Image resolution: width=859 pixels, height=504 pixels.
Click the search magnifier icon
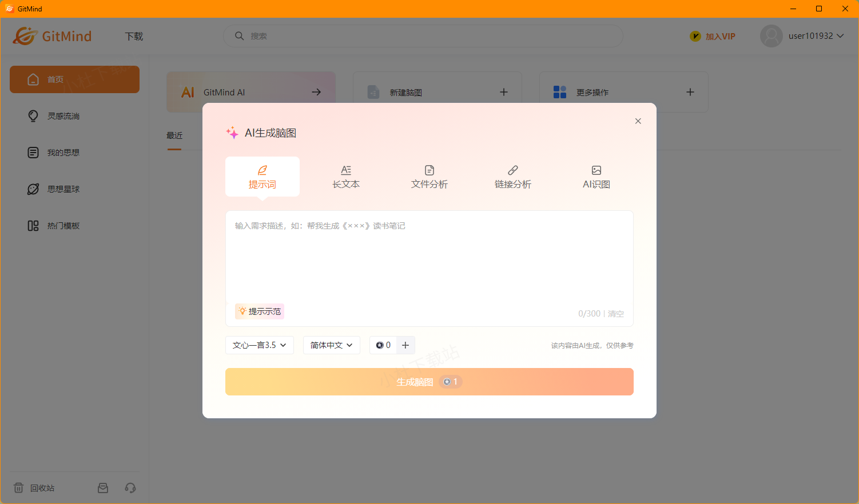240,36
